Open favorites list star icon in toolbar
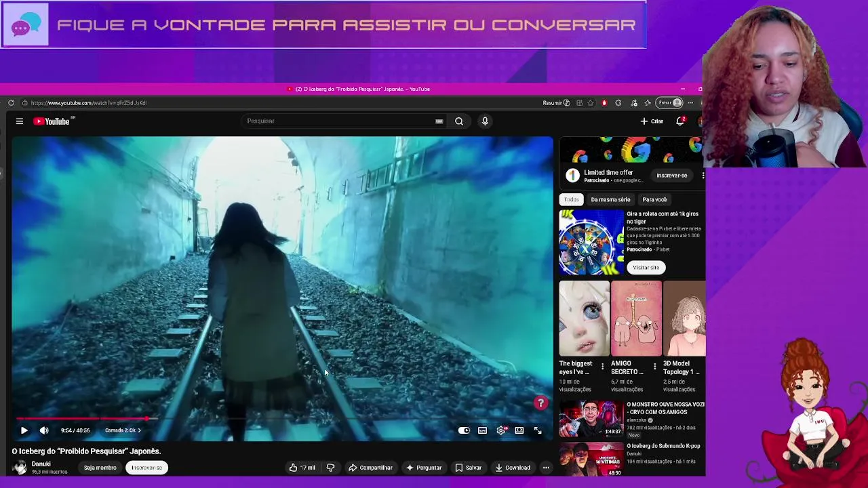The width and height of the screenshot is (868, 488). [x=648, y=103]
